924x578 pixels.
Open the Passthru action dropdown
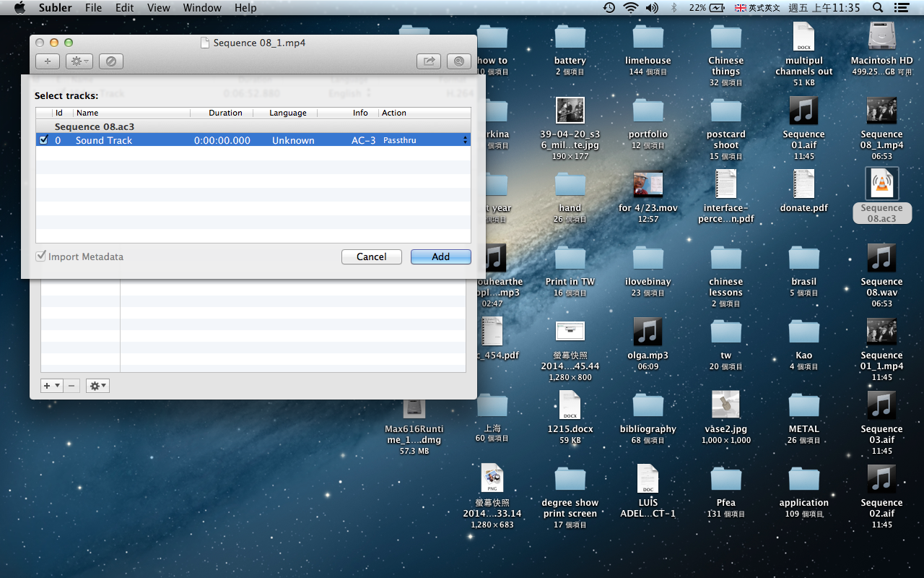tap(425, 140)
